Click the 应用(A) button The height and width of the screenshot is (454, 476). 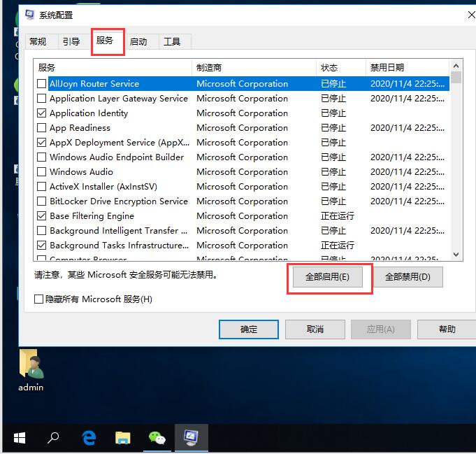click(x=381, y=329)
